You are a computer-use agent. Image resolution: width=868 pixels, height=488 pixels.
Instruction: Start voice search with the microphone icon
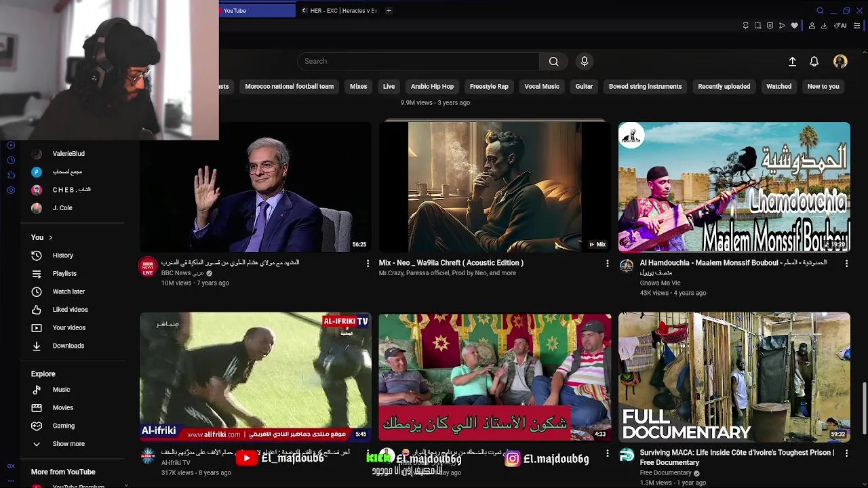coord(585,61)
